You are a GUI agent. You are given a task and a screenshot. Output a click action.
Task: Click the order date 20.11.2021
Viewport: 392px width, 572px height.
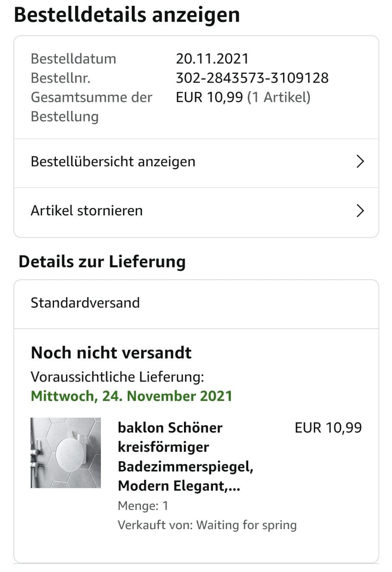pos(212,59)
